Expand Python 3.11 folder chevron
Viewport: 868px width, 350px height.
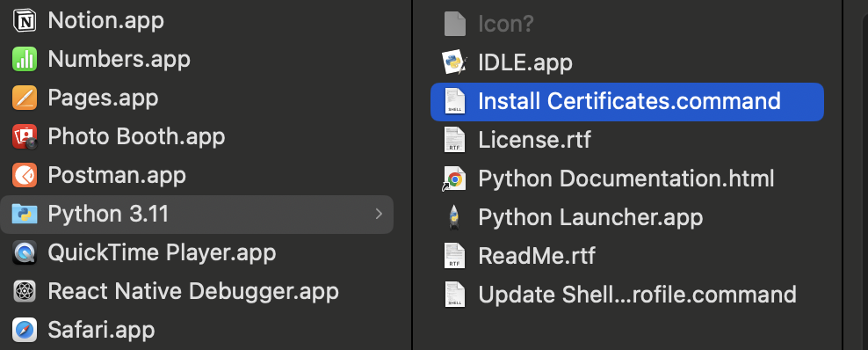pos(379,214)
